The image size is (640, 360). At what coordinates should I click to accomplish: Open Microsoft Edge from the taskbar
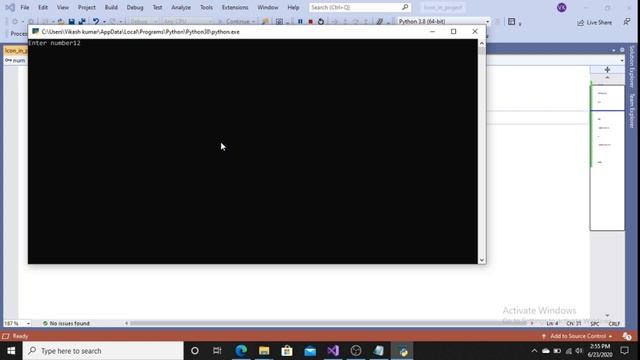(x=241, y=351)
